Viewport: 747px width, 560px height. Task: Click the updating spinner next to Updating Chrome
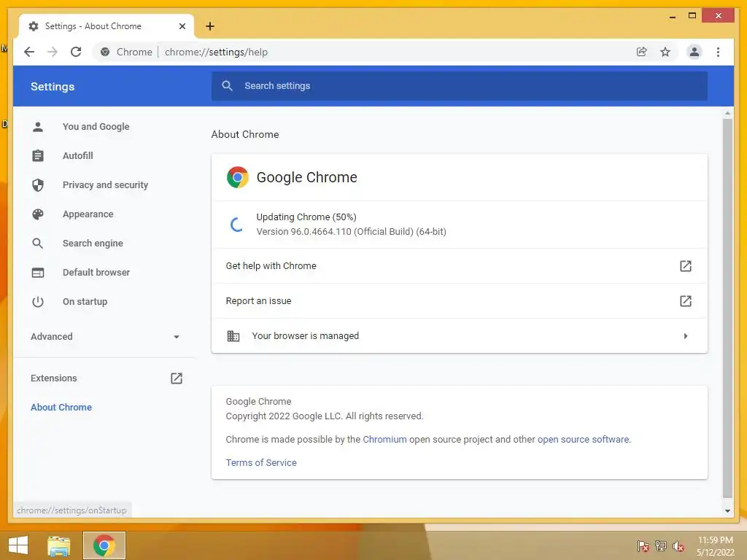click(x=237, y=225)
